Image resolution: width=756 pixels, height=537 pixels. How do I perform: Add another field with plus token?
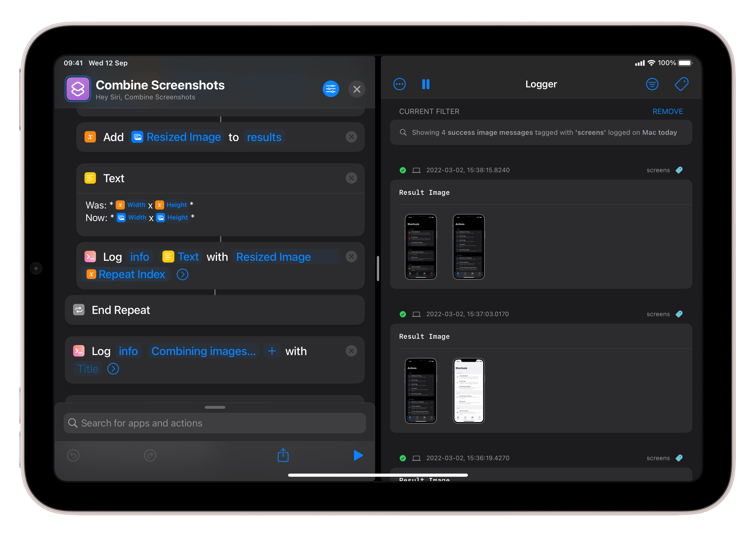(272, 351)
